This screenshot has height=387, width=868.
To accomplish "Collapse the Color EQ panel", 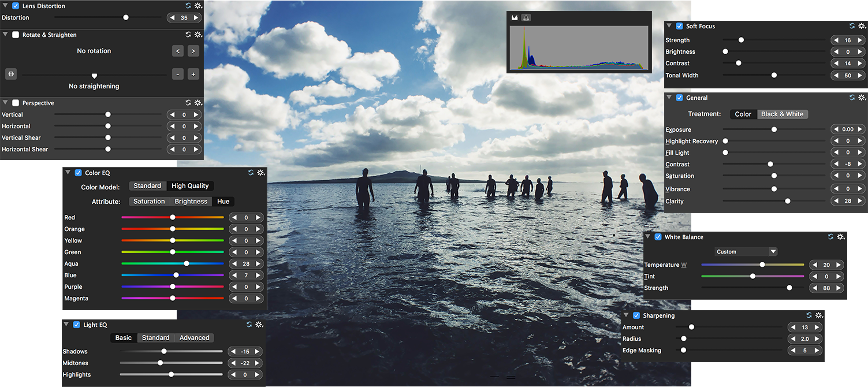I will 68,173.
